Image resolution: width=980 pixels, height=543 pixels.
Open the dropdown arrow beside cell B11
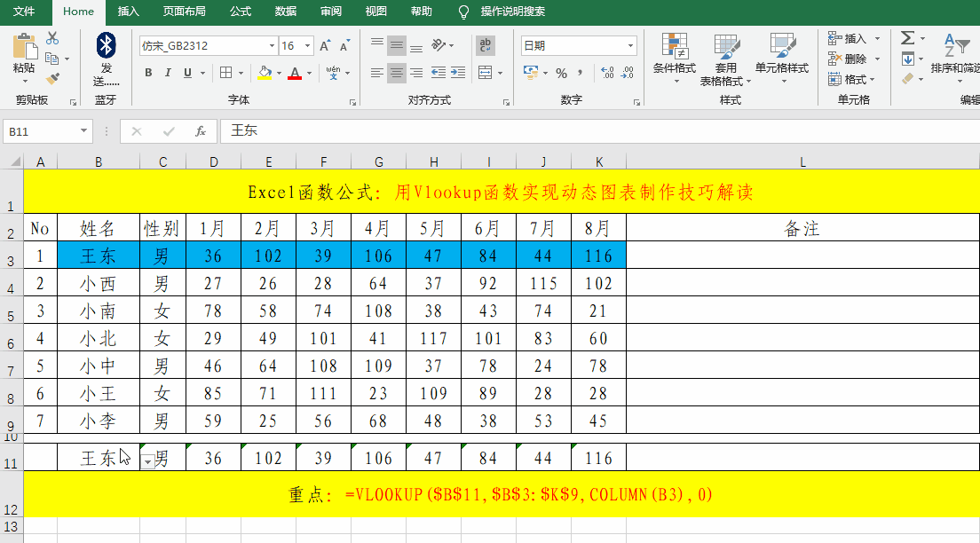[x=147, y=463]
